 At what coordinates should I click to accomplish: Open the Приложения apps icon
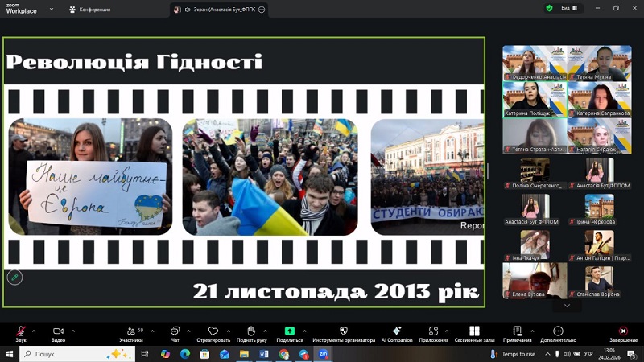click(x=433, y=331)
